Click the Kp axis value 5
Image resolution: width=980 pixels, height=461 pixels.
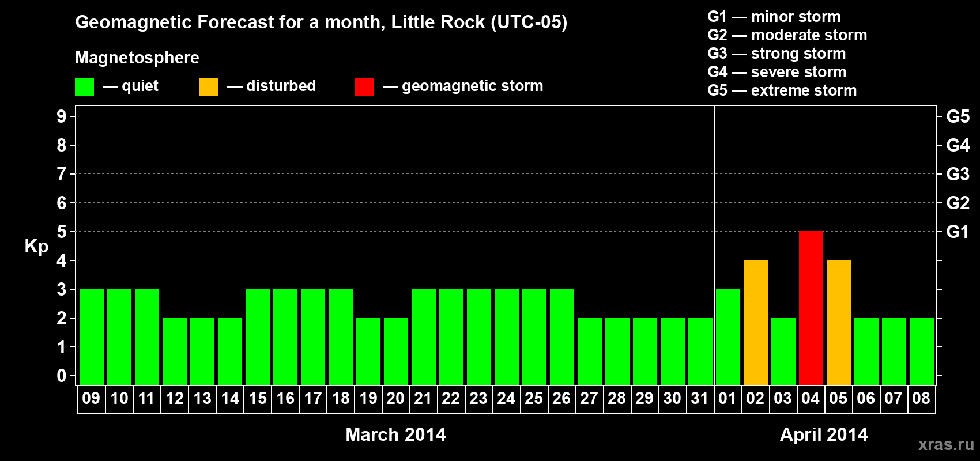(x=62, y=232)
